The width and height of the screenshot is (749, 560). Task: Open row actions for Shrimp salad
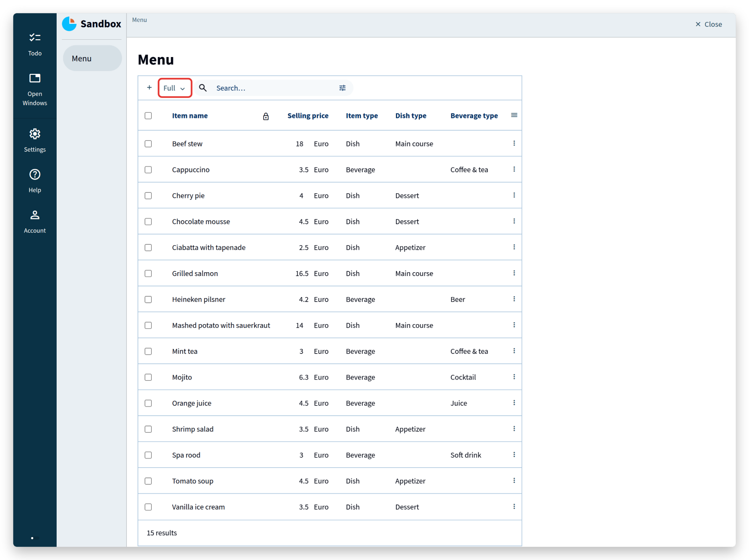(514, 429)
